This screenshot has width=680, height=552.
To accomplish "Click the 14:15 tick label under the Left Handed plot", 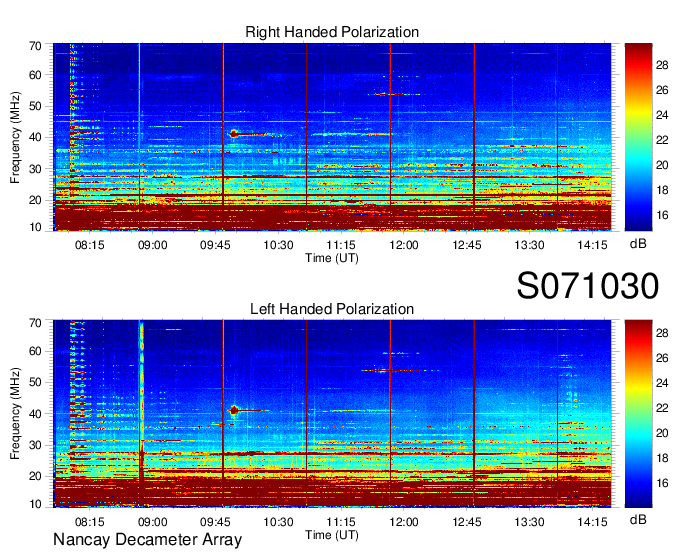I will tap(592, 522).
